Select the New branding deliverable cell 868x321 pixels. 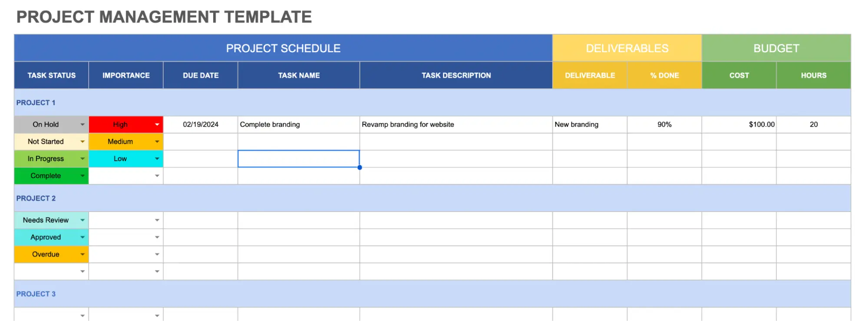click(590, 124)
